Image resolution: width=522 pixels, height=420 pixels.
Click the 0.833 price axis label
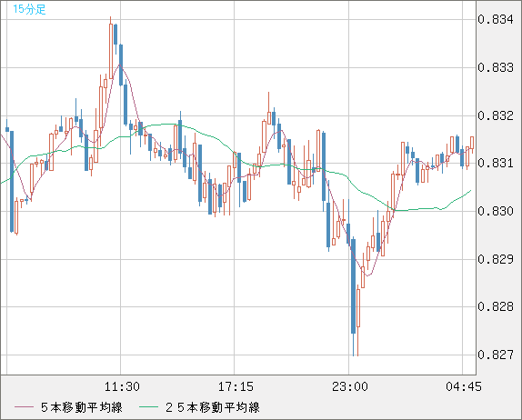point(496,67)
